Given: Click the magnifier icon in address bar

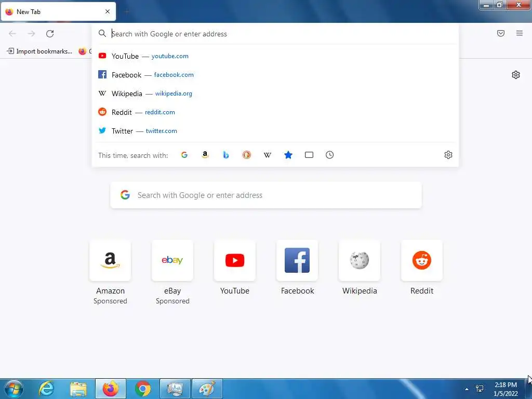Looking at the screenshot, I should click(x=102, y=33).
